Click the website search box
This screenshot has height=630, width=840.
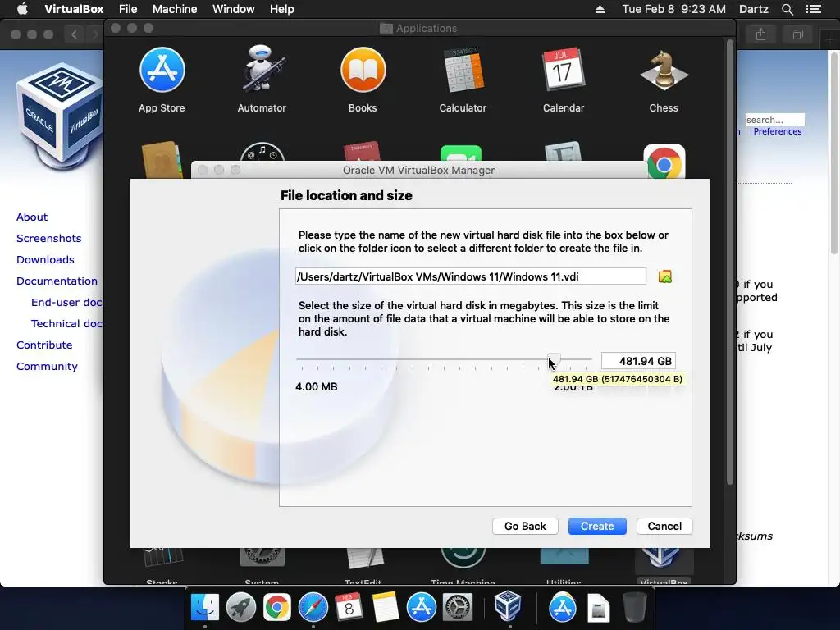[x=774, y=120]
